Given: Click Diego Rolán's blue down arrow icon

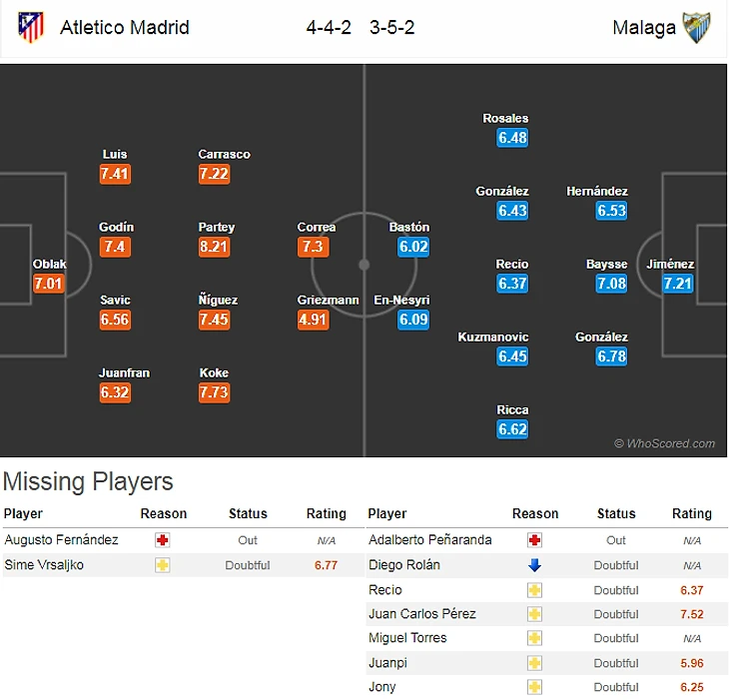Looking at the screenshot, I should coord(534,565).
